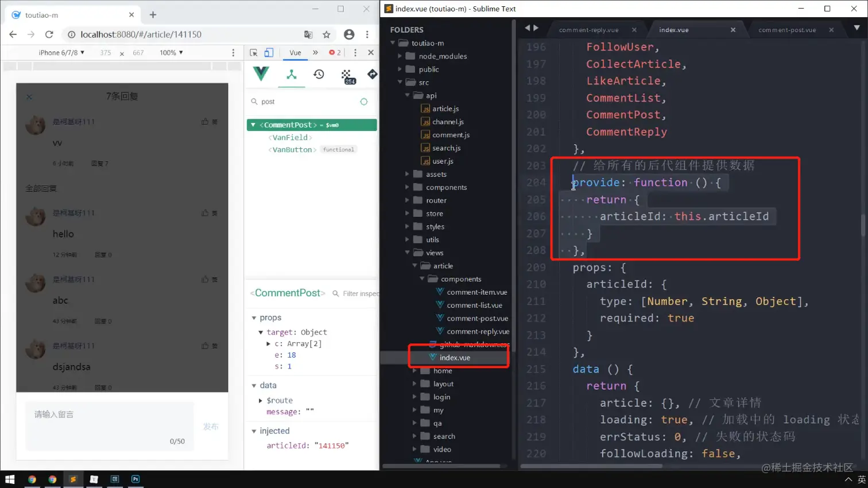
Task: Click Chrome back navigation arrow
Action: tap(13, 34)
